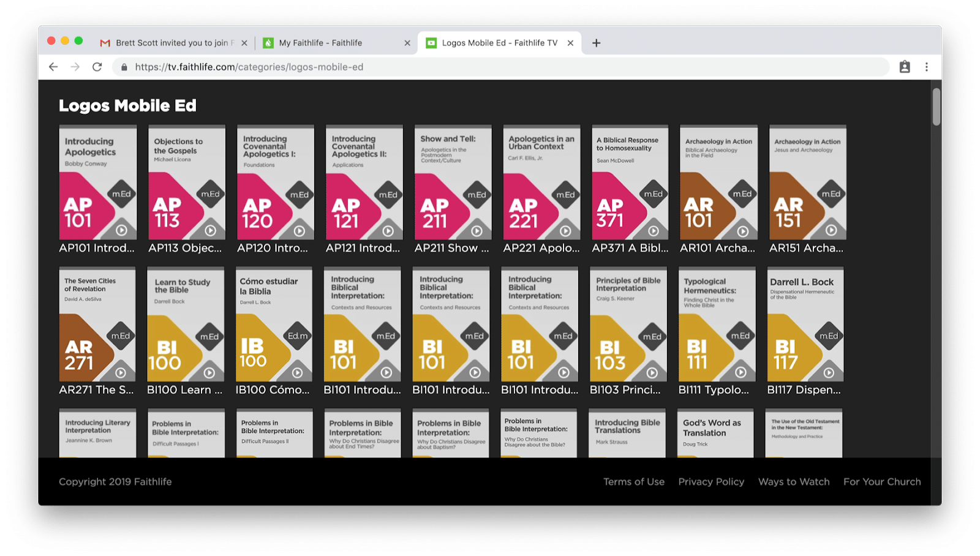Screen dimensions: 980x556
Task: Click the padlock site security icon
Action: coord(124,67)
